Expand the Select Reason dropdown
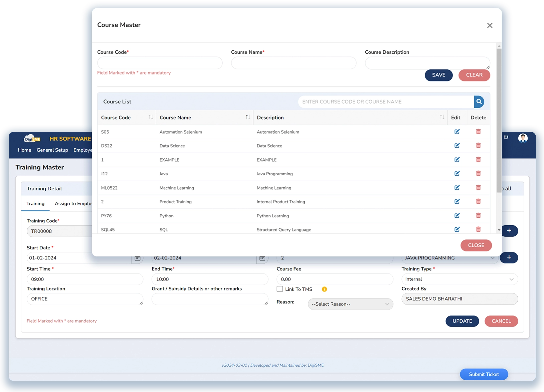Image resolution: width=544 pixels, height=392 pixels. (x=350, y=304)
